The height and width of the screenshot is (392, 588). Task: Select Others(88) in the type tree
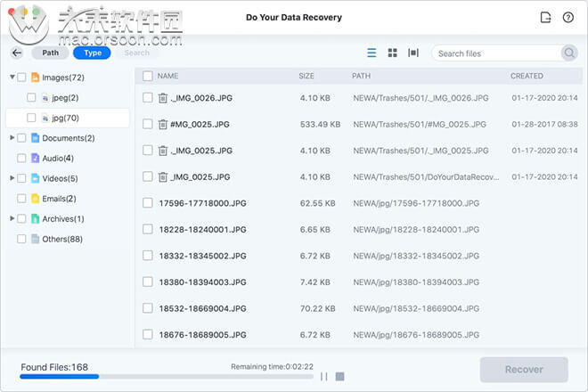point(62,239)
